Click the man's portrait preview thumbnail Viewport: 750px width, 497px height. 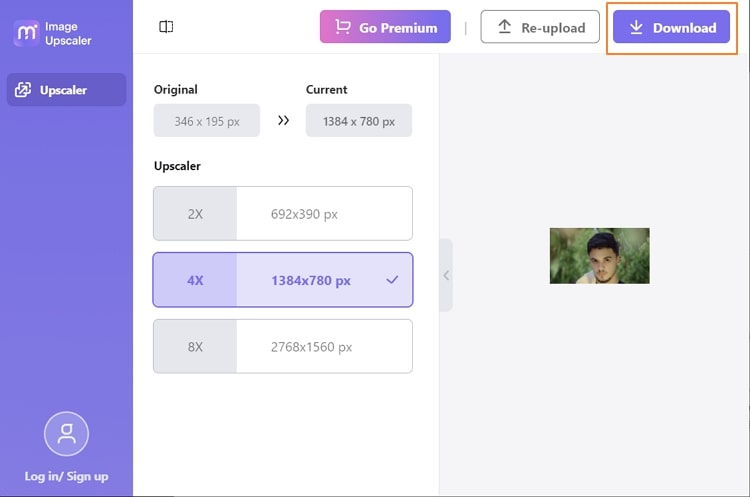[x=600, y=256]
